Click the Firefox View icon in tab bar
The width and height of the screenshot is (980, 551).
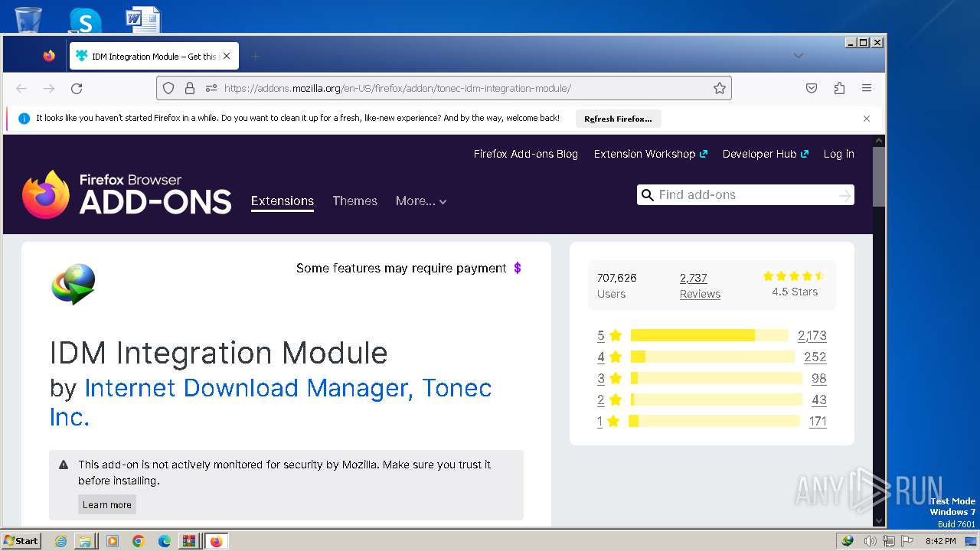coord(49,56)
